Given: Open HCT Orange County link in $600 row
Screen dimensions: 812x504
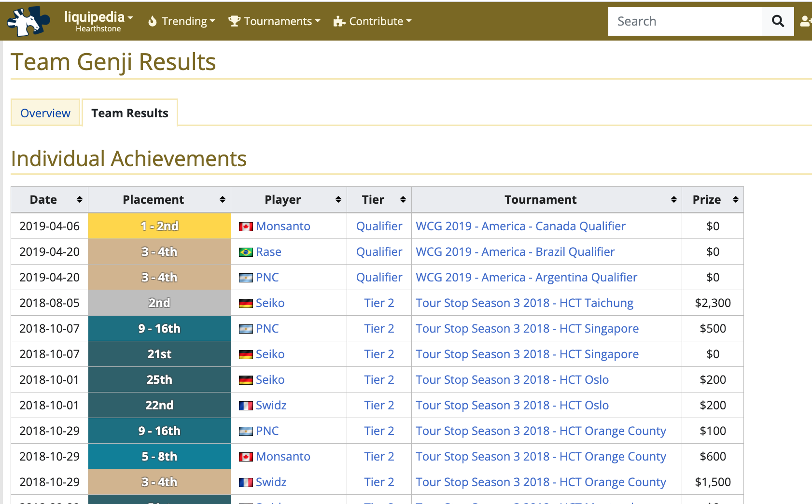Looking at the screenshot, I should [541, 457].
